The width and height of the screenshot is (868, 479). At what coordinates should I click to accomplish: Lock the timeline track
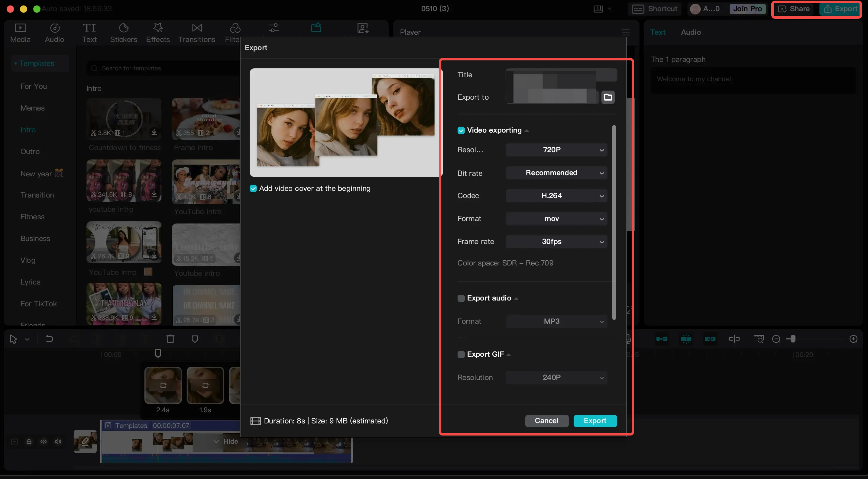[x=29, y=441]
